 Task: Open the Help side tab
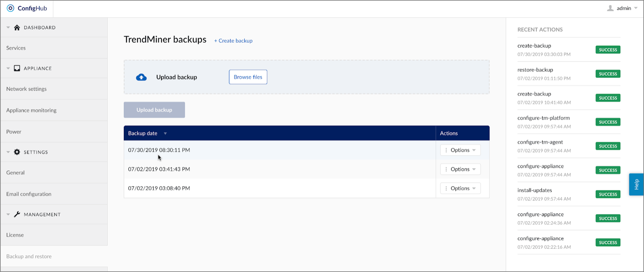[x=636, y=184]
